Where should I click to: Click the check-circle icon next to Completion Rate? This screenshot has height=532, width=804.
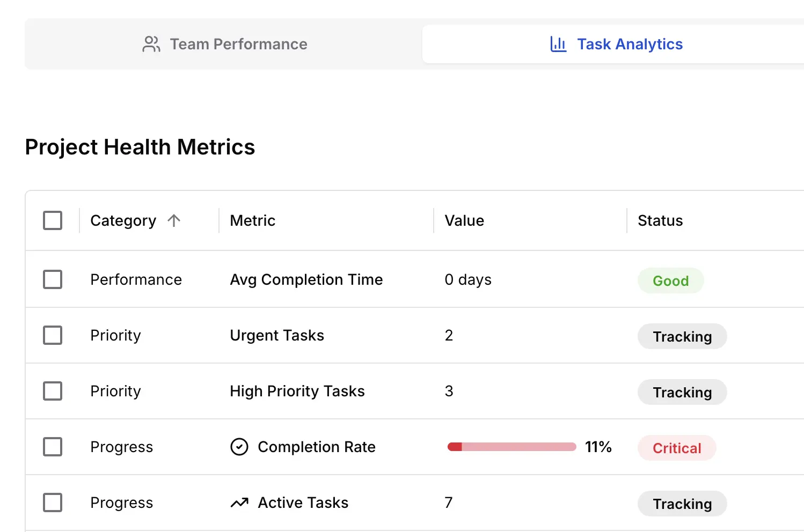(x=239, y=446)
